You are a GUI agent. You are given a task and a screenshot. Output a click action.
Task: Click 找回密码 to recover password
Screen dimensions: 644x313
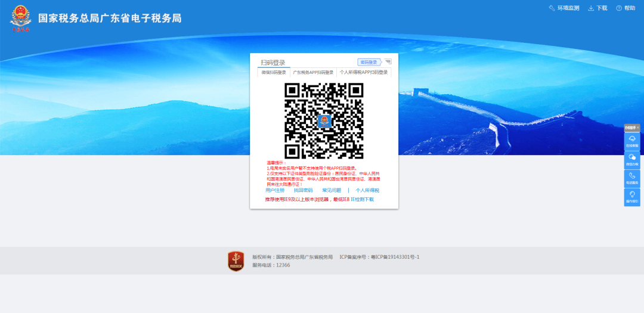pyautogui.click(x=303, y=190)
